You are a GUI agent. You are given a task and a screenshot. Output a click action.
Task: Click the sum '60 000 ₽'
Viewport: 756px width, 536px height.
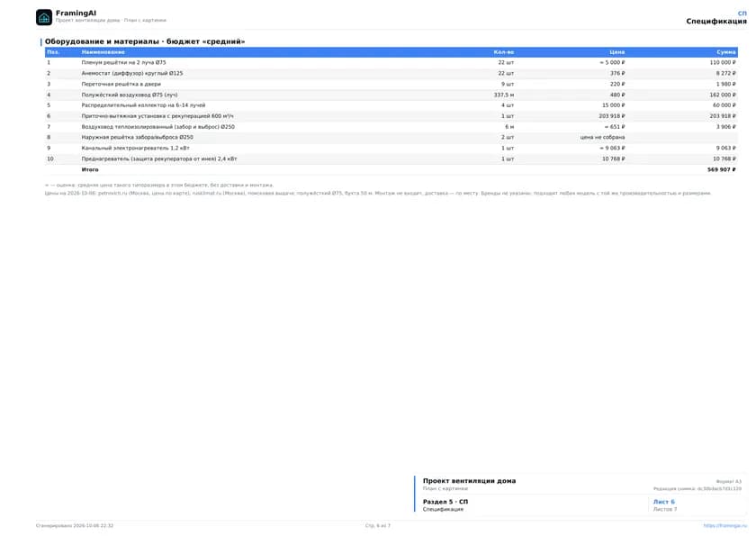pos(724,105)
